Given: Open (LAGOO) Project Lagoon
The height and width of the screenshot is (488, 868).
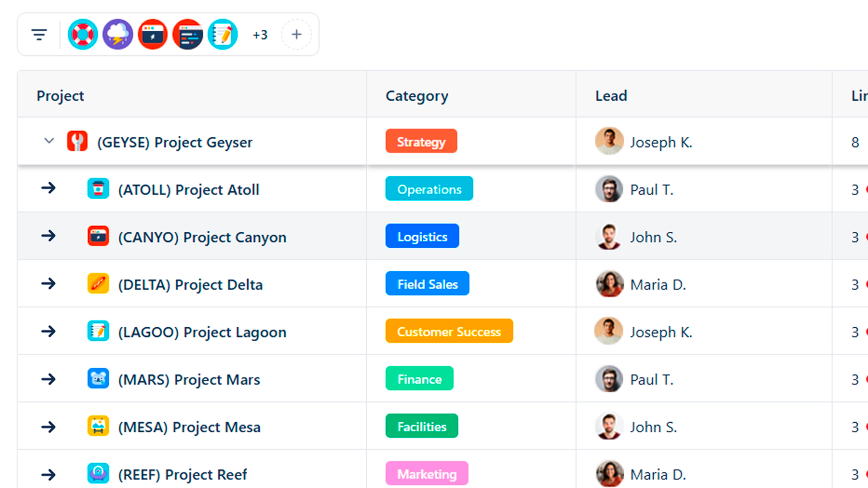Looking at the screenshot, I should [x=202, y=332].
